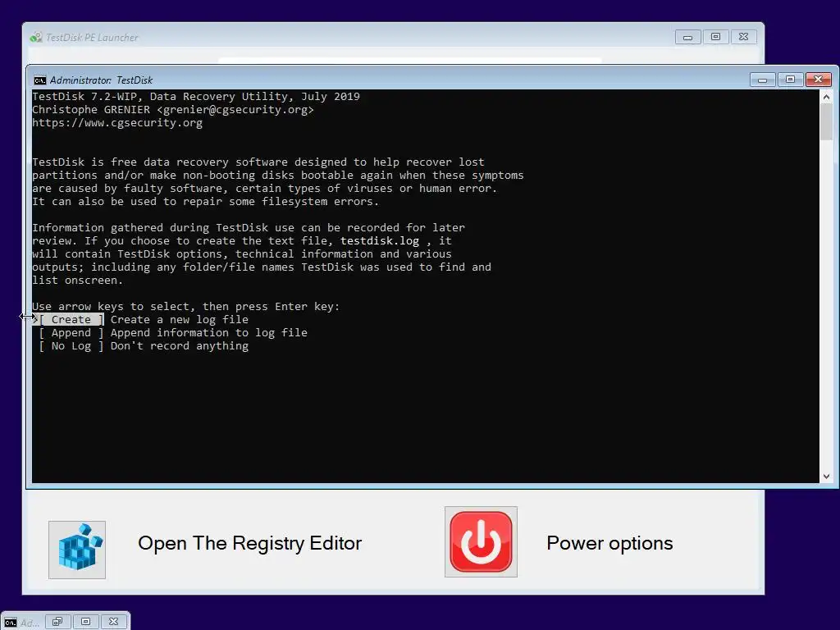Click the 'Create a new log file' description

pyautogui.click(x=180, y=320)
